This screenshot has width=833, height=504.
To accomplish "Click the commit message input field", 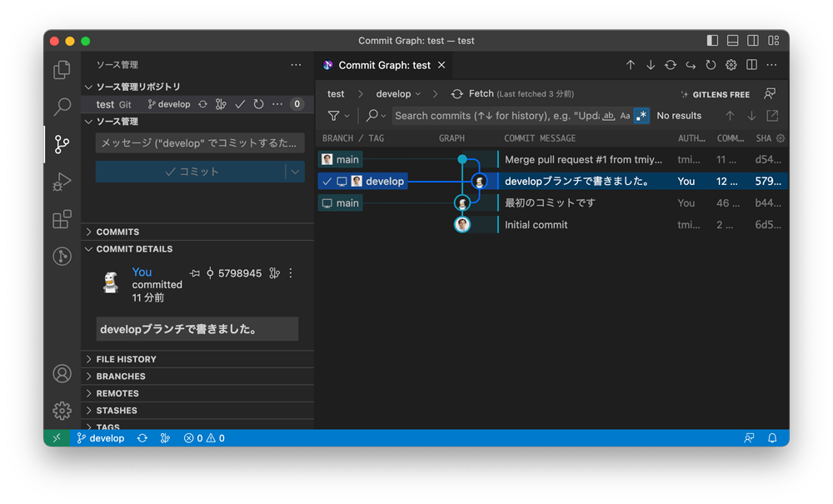I will tap(200, 143).
